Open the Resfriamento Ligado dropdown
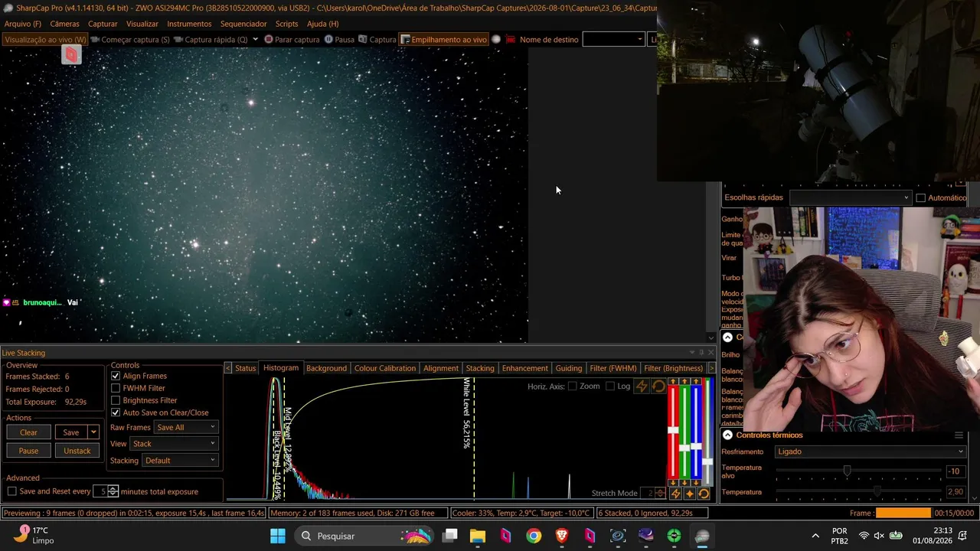The width and height of the screenshot is (980, 551). click(x=871, y=452)
